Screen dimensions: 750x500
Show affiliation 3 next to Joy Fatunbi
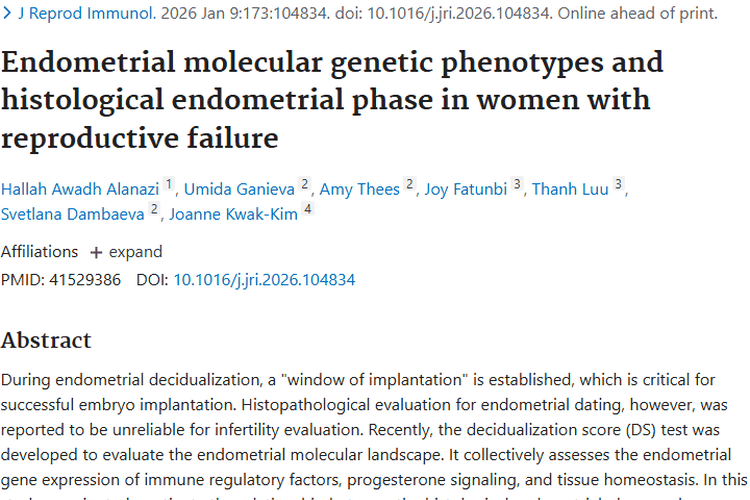point(517,185)
